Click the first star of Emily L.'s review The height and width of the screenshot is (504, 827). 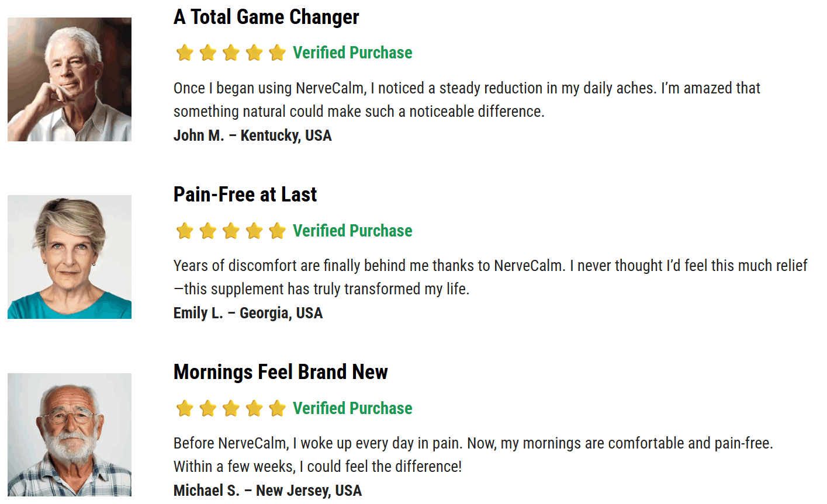[x=185, y=231]
